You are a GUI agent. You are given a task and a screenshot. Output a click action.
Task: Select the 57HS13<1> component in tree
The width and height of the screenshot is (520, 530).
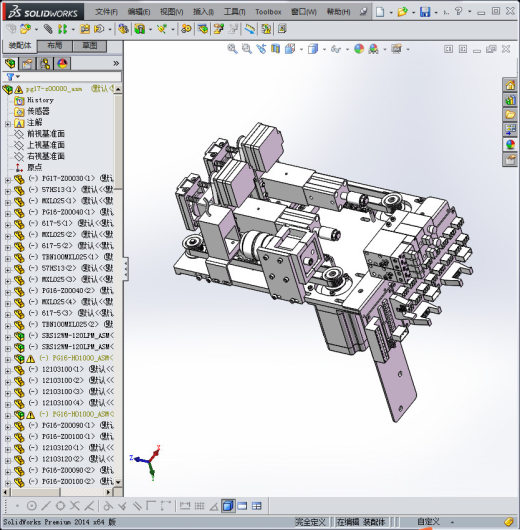(x=59, y=190)
